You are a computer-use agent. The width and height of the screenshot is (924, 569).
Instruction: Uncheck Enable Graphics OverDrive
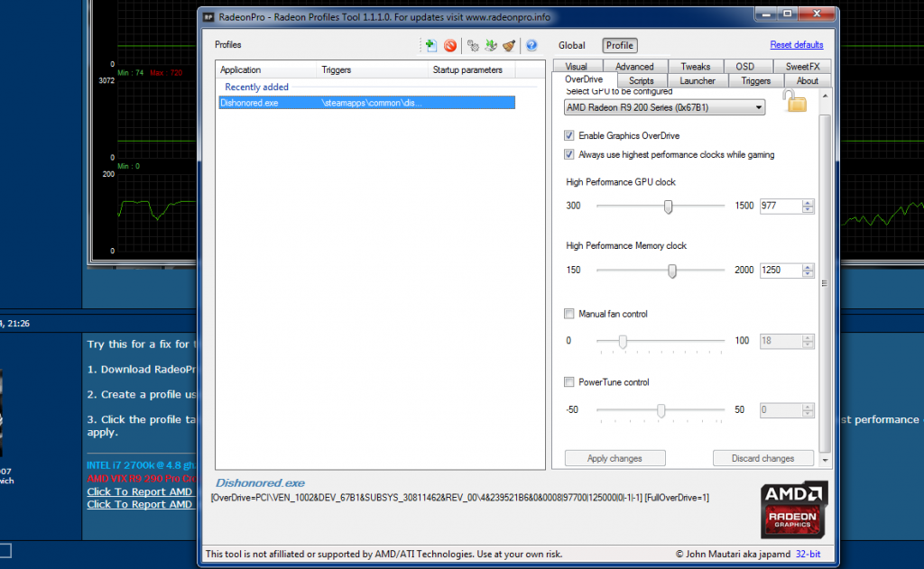click(x=568, y=135)
